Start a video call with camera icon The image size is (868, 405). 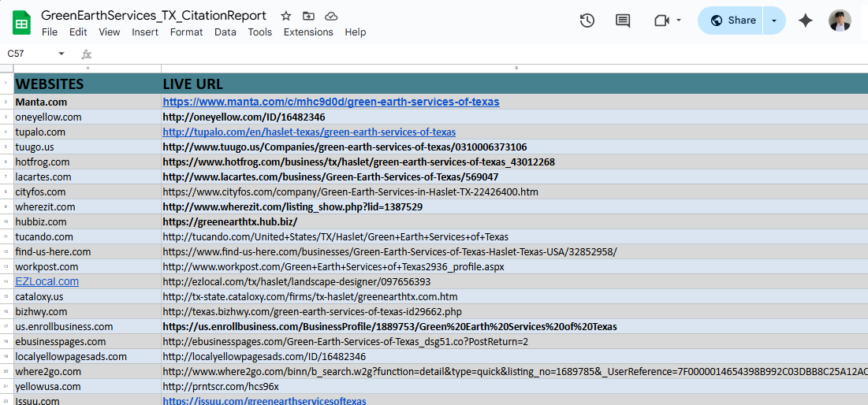click(661, 20)
